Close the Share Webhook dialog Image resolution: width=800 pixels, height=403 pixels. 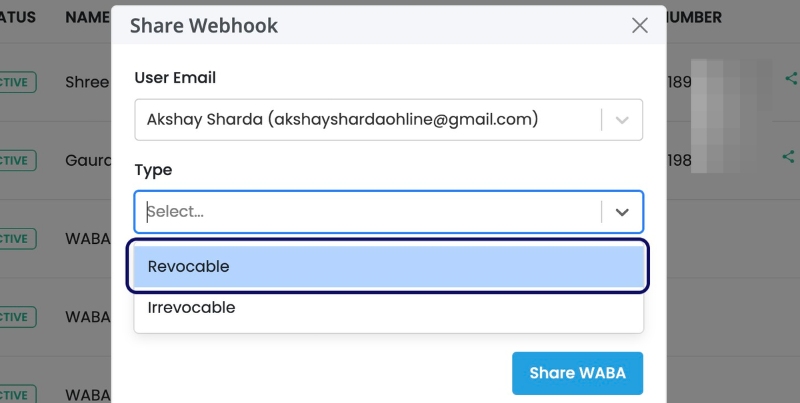(x=640, y=26)
